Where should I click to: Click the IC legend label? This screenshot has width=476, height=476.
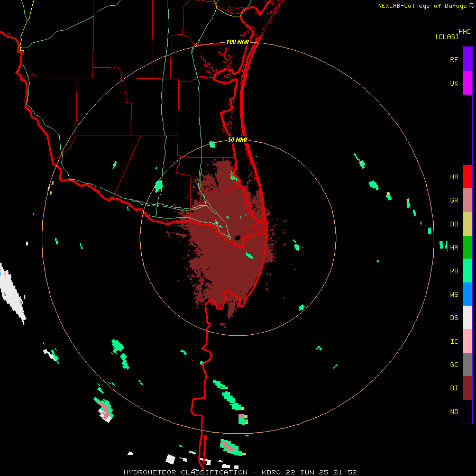[454, 342]
